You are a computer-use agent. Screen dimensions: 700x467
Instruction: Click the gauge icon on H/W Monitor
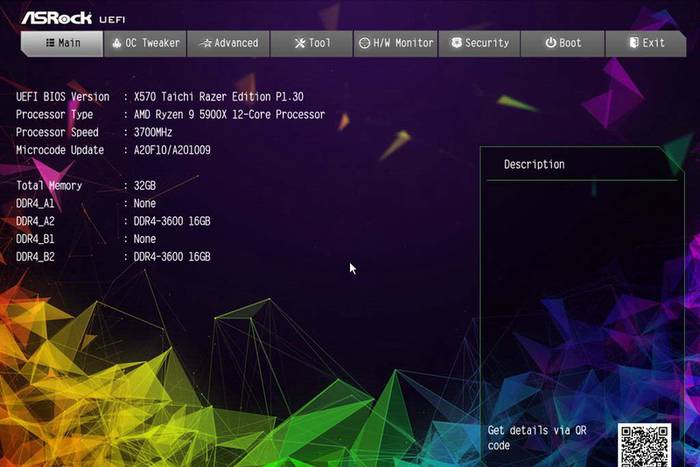pyautogui.click(x=365, y=43)
